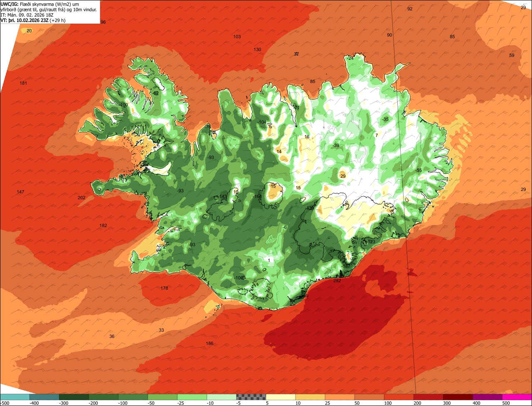Click the 282 value off the south coast
532x406 pixels.
337,281
